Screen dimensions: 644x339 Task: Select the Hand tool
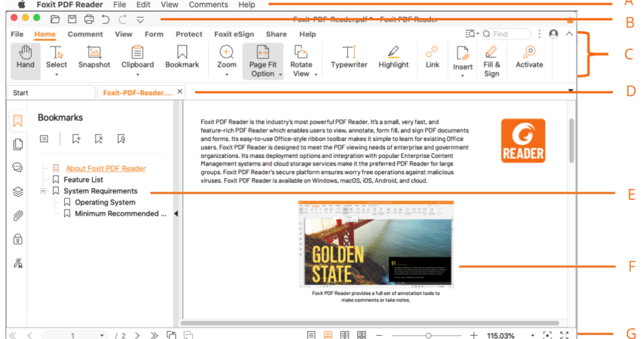(x=26, y=61)
